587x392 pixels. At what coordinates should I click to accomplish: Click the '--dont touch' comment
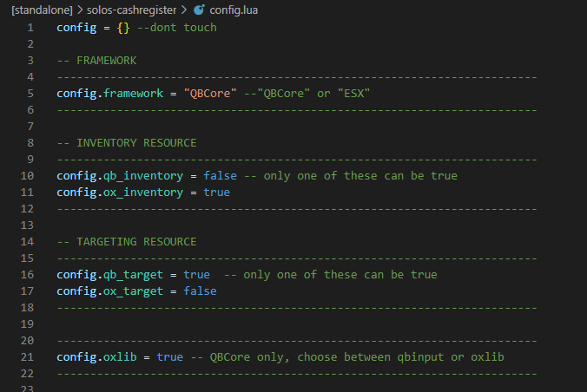177,28
